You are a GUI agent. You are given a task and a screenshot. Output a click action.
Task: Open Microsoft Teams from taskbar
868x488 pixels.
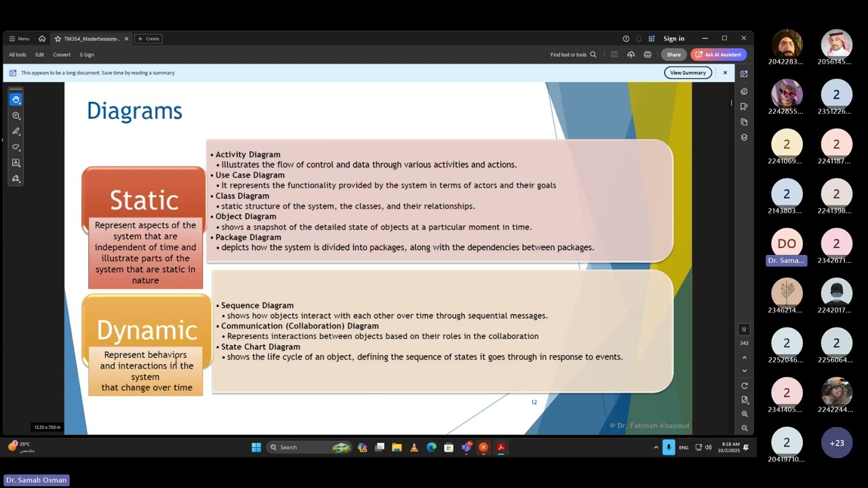coord(467,447)
